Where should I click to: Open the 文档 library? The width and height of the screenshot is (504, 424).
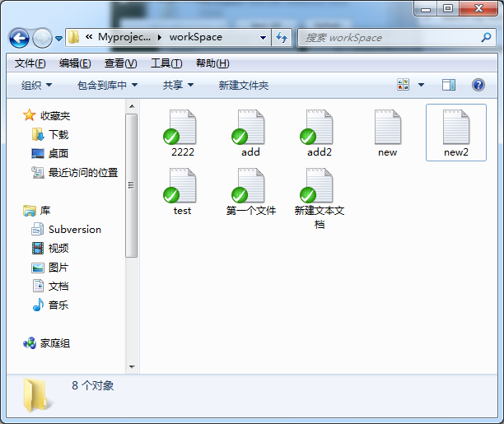pyautogui.click(x=50, y=286)
